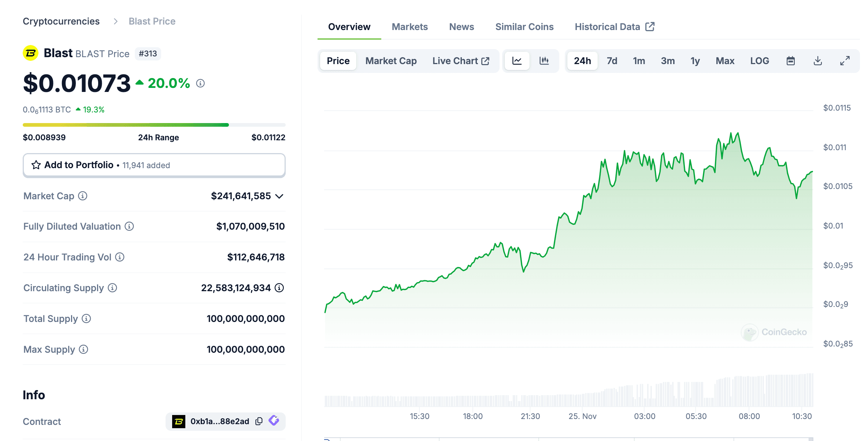Open the calendar date range picker
Screen dimensions: 868x441
tap(790, 61)
